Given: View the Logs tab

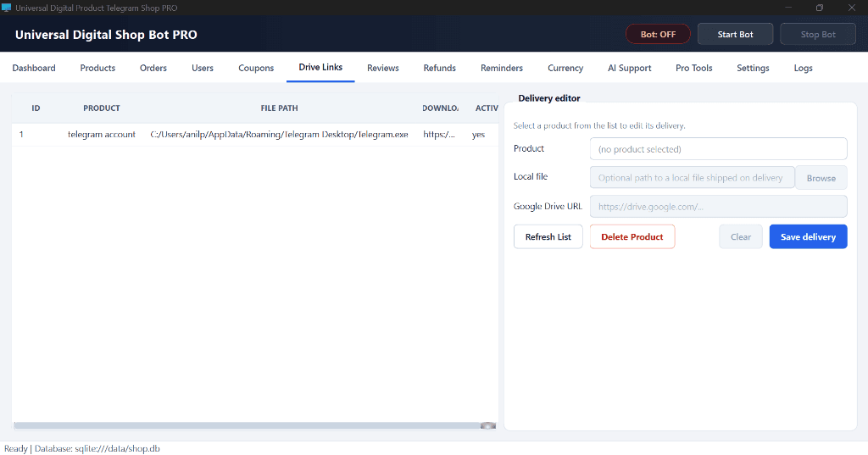Looking at the screenshot, I should [804, 68].
